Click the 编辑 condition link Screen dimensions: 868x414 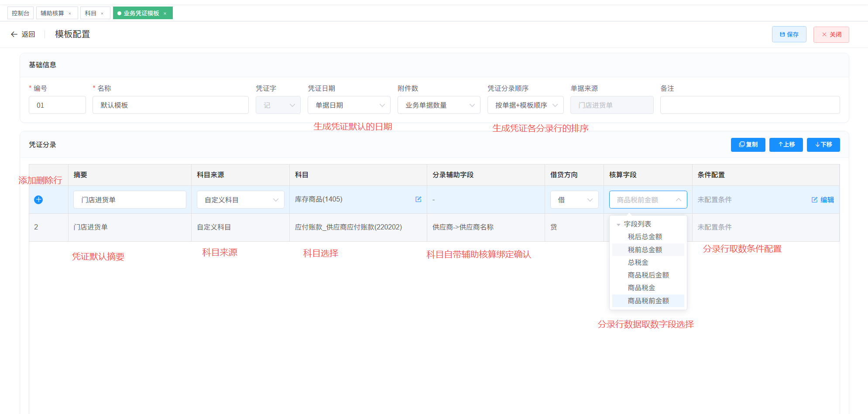(823, 200)
